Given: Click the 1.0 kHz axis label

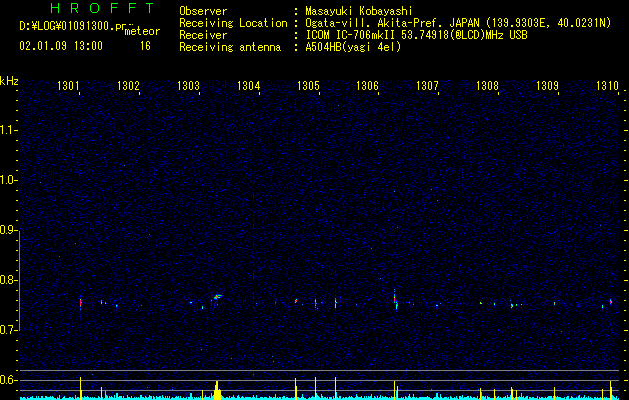Looking at the screenshot, I should tap(7, 180).
